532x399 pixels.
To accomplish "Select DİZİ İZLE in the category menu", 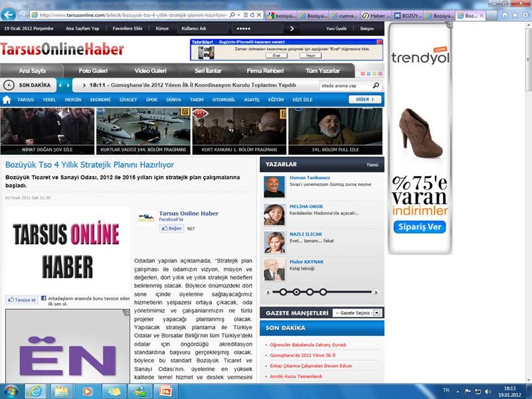I will pos(302,100).
